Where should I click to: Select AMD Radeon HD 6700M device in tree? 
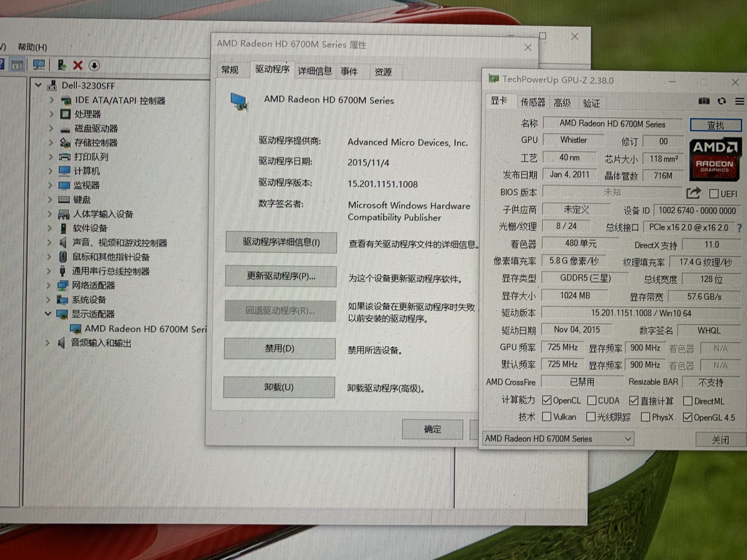coord(138,329)
